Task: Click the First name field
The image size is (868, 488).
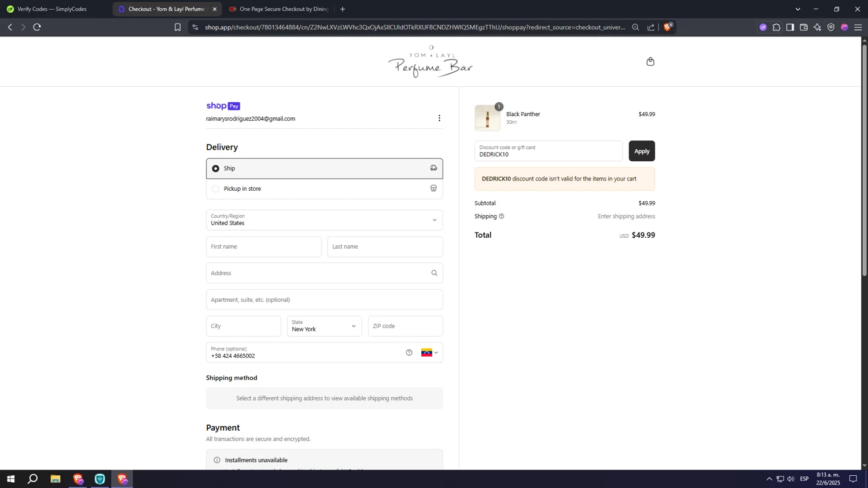Action: click(264, 247)
